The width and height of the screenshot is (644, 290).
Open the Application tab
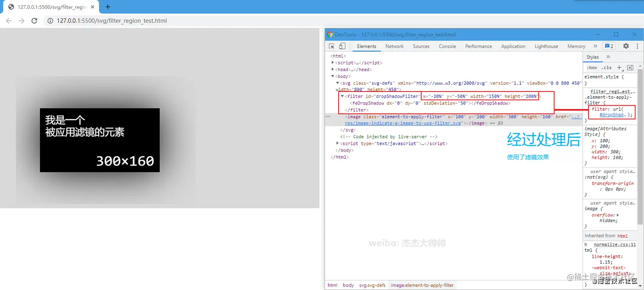coord(513,46)
